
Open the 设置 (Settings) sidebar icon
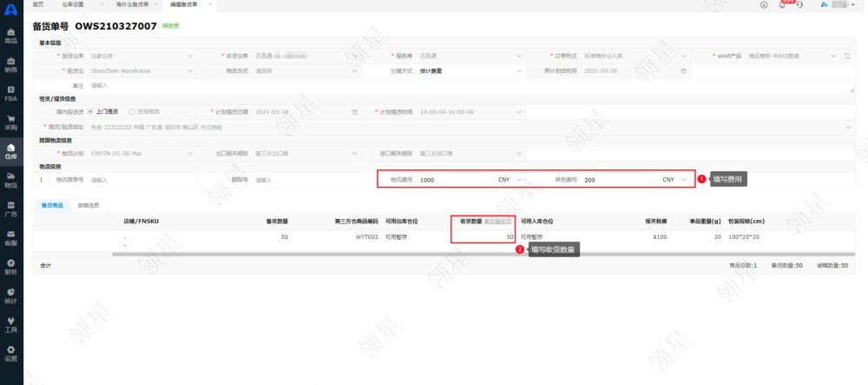pos(11,353)
